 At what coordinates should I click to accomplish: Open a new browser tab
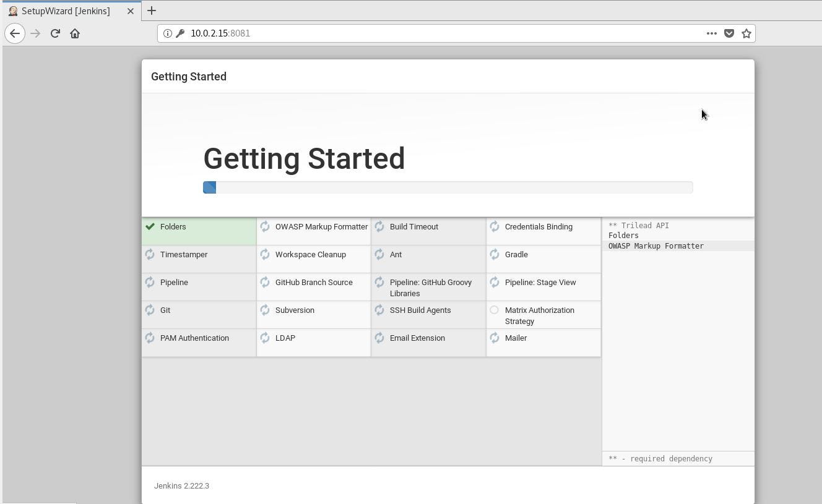152,11
